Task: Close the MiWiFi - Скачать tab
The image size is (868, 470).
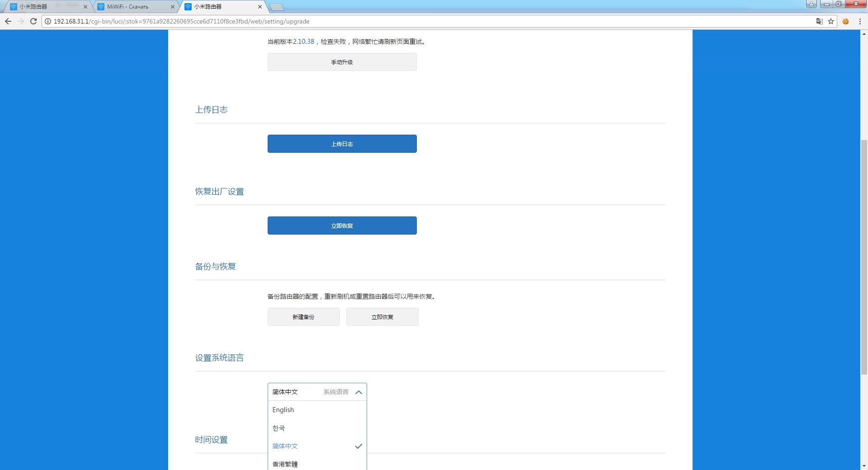Action: [x=172, y=7]
